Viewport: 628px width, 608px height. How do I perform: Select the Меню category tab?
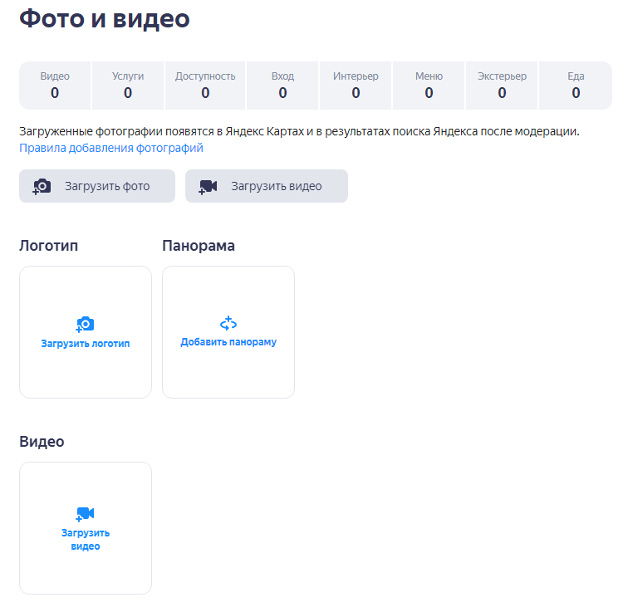[x=429, y=85]
